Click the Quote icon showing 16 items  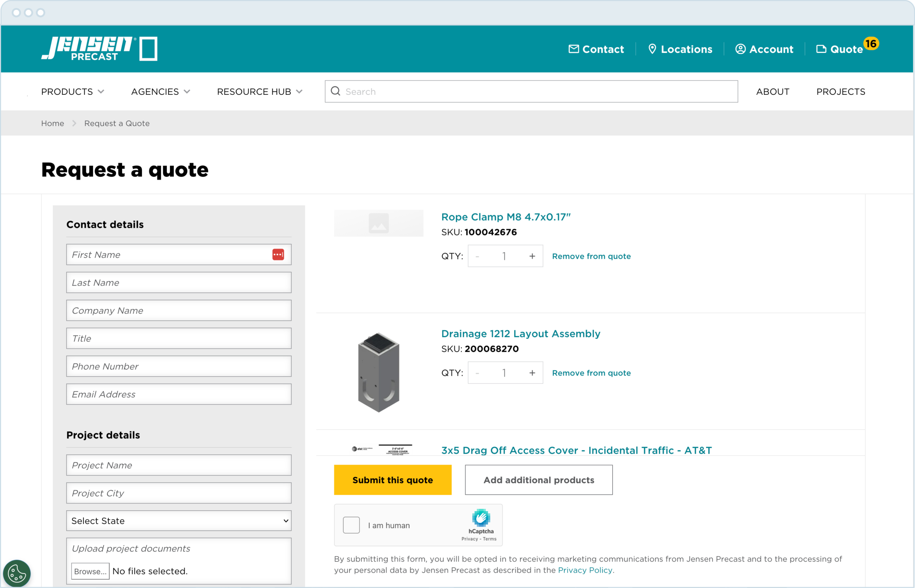pyautogui.click(x=821, y=49)
